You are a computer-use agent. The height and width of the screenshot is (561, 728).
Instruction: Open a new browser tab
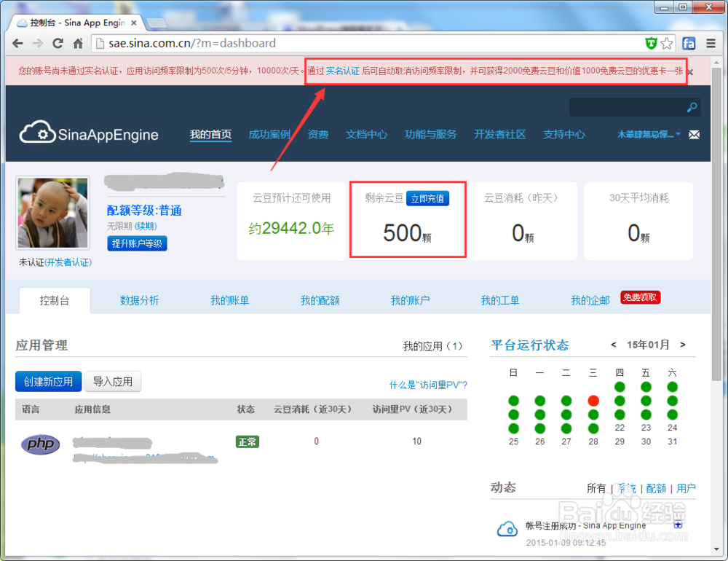tap(157, 23)
